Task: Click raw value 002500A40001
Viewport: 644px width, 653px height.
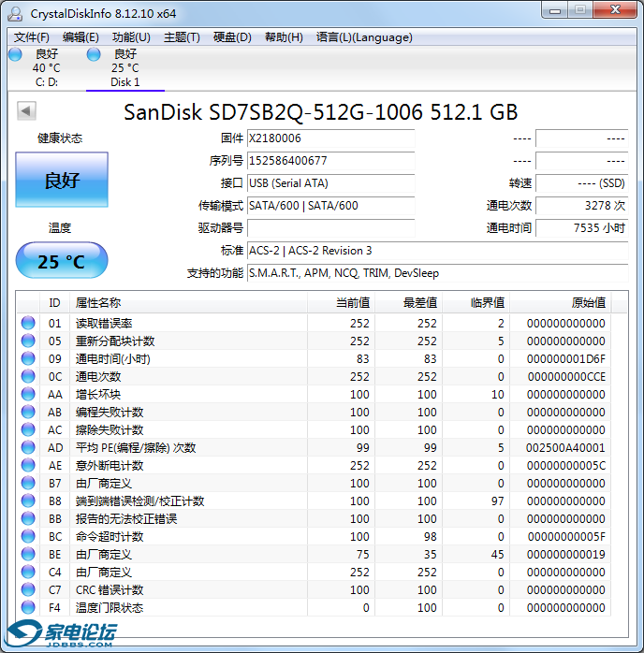Action: [565, 448]
